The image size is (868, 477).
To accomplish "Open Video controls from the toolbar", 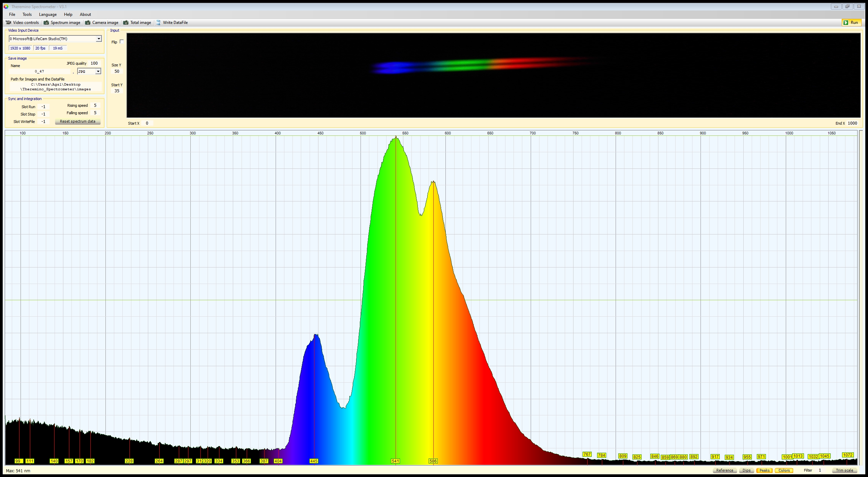I will 22,23.
